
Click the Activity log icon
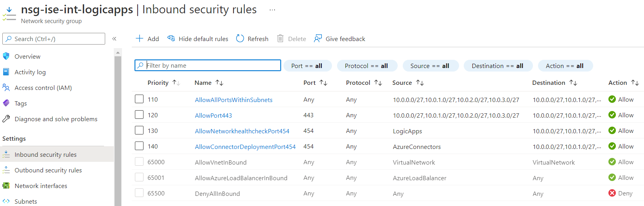coord(6,72)
